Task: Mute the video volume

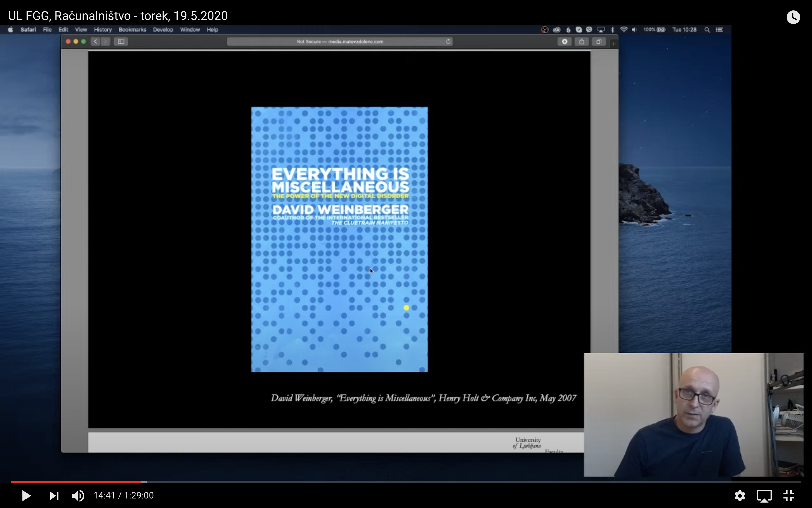Action: [x=78, y=496]
